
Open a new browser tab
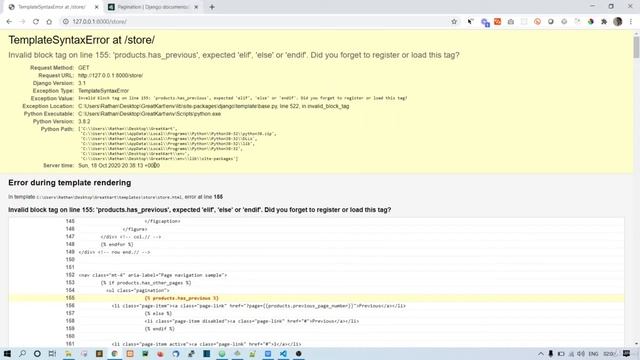212,7
